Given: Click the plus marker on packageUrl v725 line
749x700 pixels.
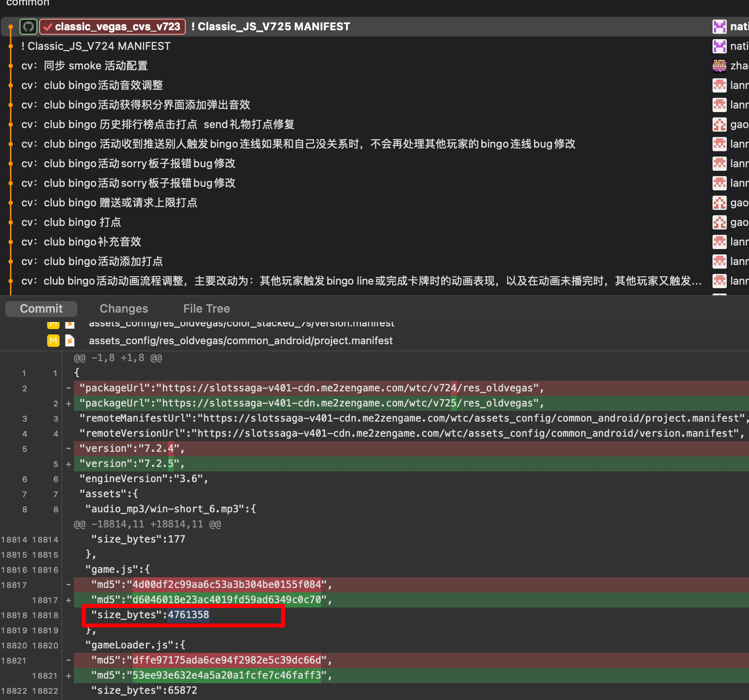Looking at the screenshot, I should click(68, 403).
